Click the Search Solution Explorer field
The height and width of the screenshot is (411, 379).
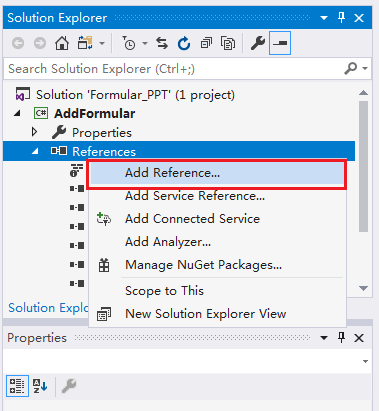[173, 69]
